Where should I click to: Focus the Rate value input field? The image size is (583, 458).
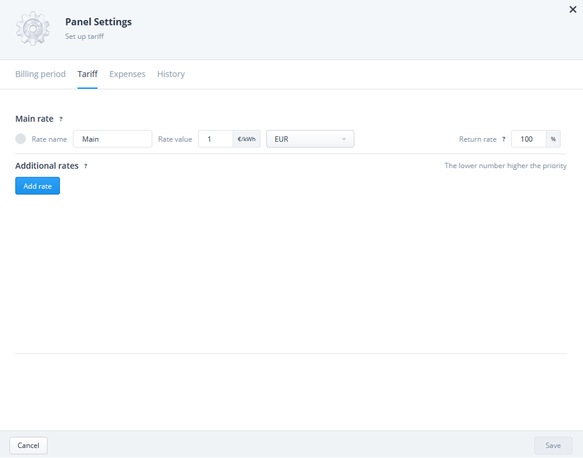pyautogui.click(x=216, y=139)
